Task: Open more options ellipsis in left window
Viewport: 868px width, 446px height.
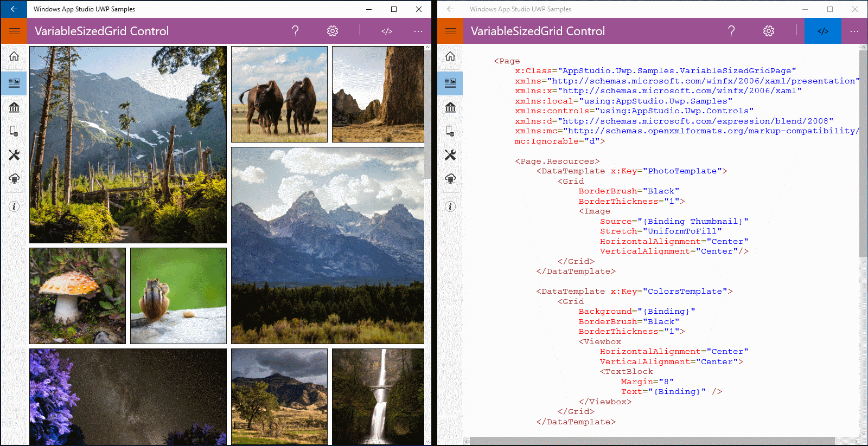Action: coord(418,31)
